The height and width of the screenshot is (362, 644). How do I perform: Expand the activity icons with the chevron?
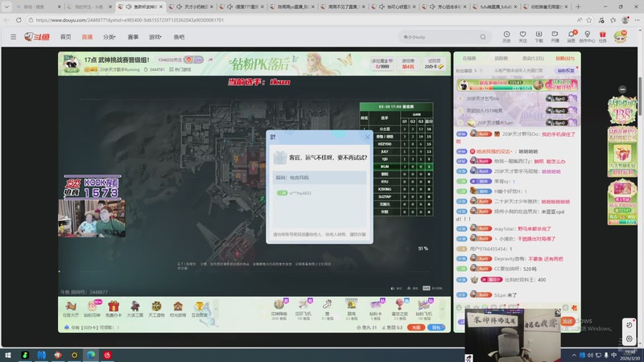coord(216,309)
